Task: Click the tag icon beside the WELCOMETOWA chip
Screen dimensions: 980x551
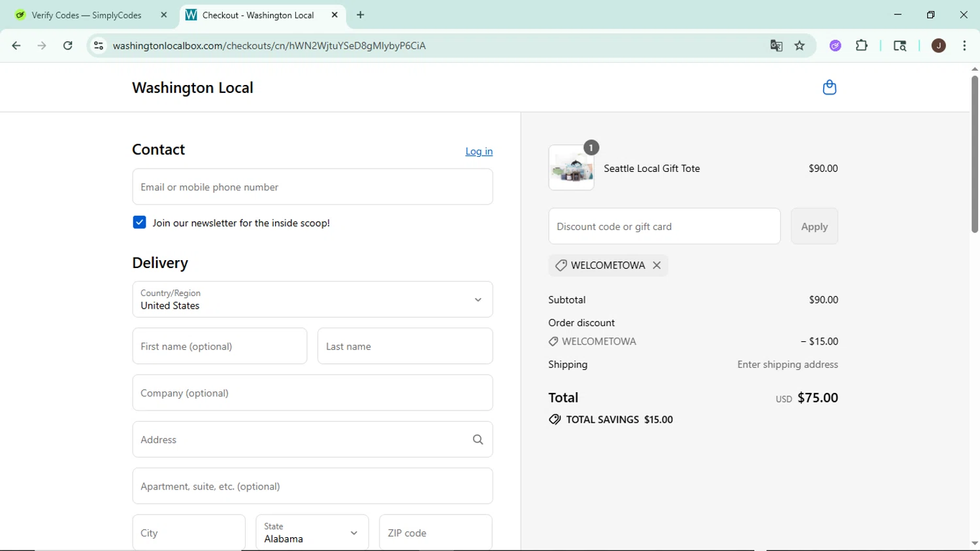Action: (561, 265)
